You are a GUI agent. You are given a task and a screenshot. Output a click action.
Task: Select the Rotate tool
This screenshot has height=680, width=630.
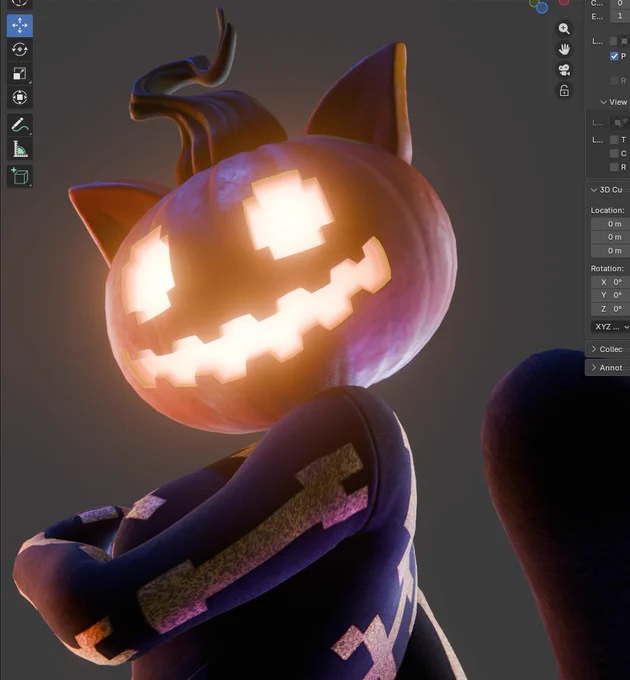(20, 49)
